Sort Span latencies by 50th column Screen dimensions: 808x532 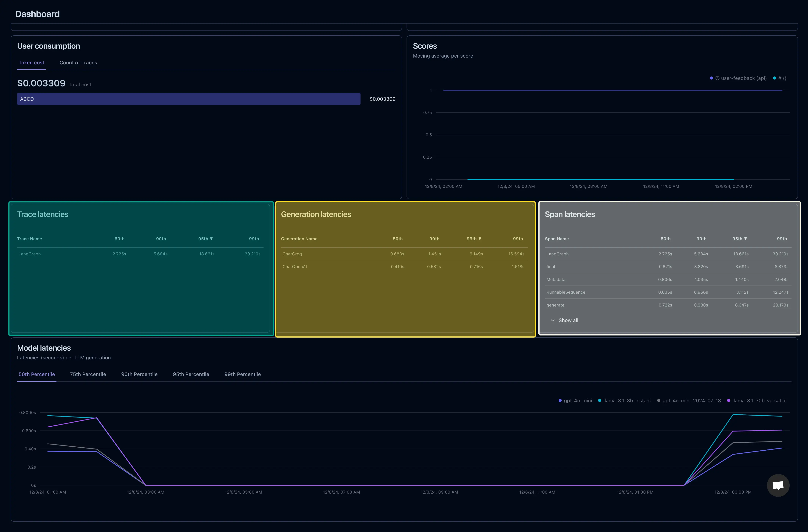[x=665, y=239]
